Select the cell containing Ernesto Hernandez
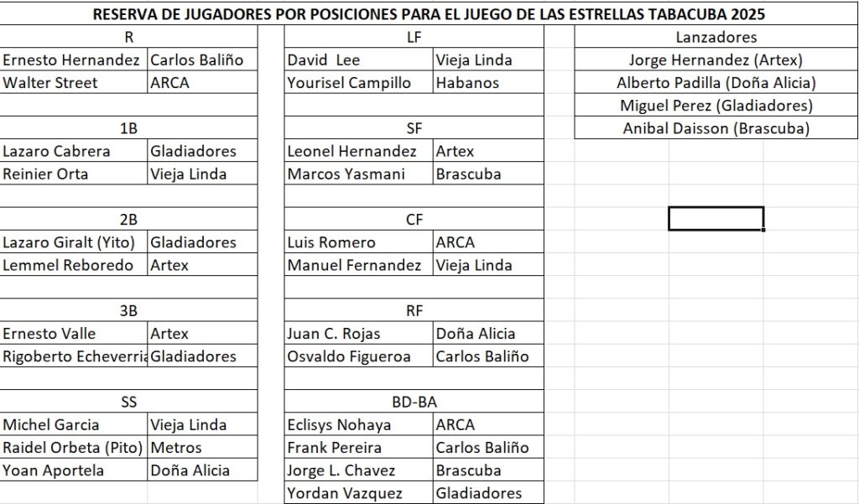Image resolution: width=859 pixels, height=504 pixels. coord(72,60)
